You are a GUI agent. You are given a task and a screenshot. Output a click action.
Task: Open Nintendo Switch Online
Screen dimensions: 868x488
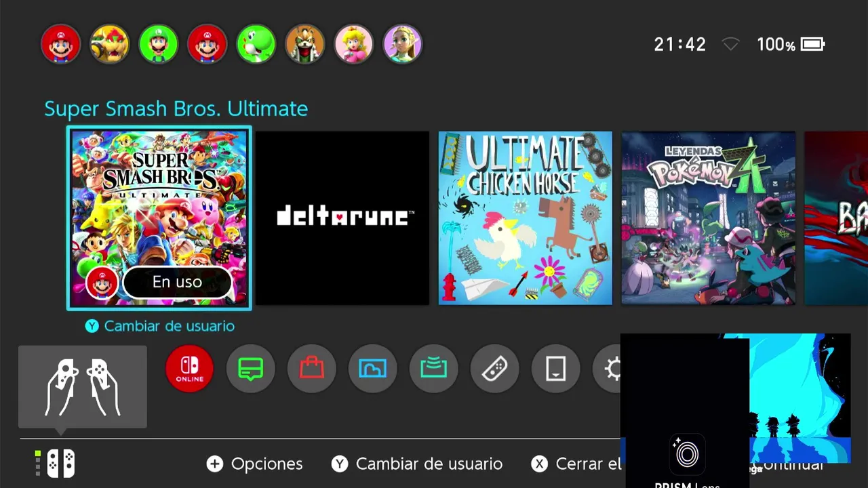tap(190, 369)
